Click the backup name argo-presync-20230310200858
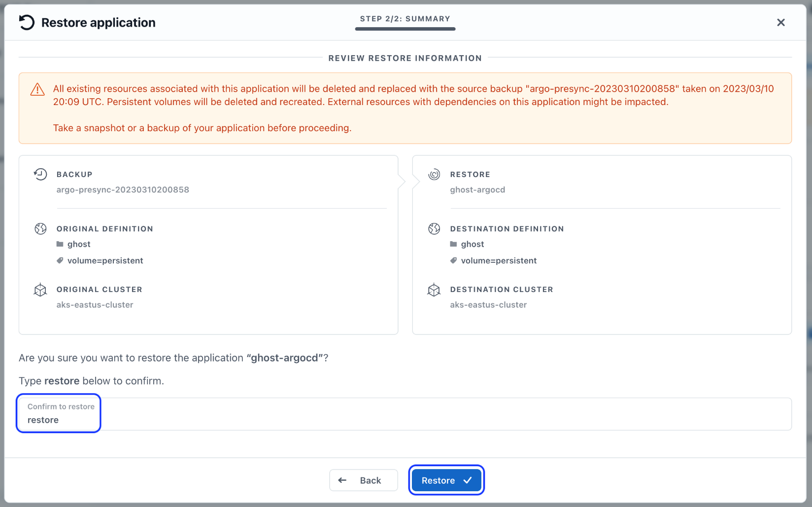The image size is (812, 507). (123, 189)
